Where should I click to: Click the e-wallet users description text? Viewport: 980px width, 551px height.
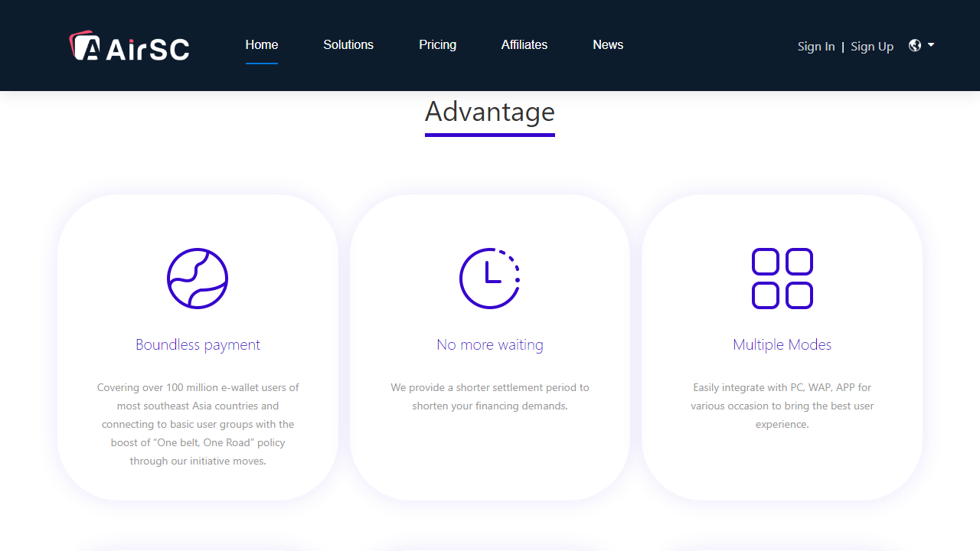pyautogui.click(x=198, y=424)
